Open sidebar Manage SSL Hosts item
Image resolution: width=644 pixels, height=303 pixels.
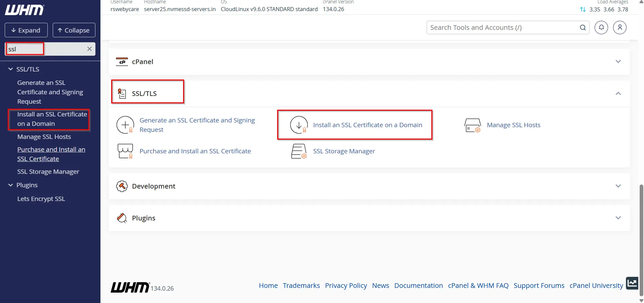[x=44, y=137]
